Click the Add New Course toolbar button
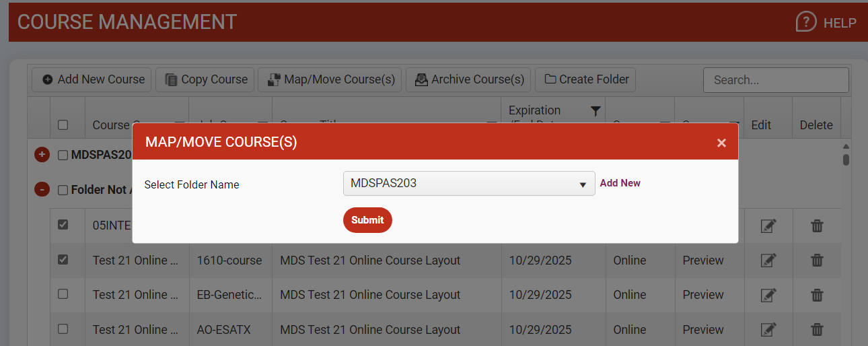This screenshot has height=346, width=868. [x=94, y=79]
